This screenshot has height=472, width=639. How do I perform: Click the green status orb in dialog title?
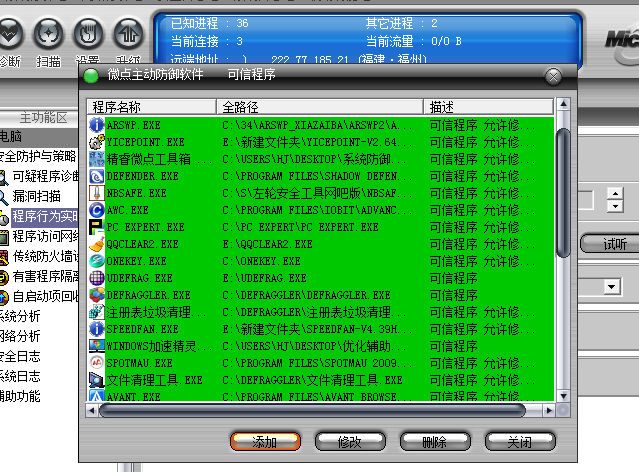[91, 75]
